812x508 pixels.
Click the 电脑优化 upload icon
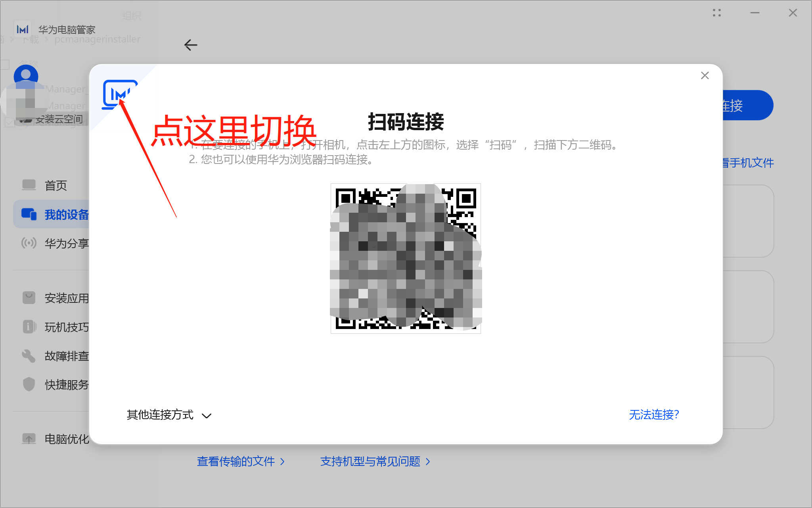(29, 439)
